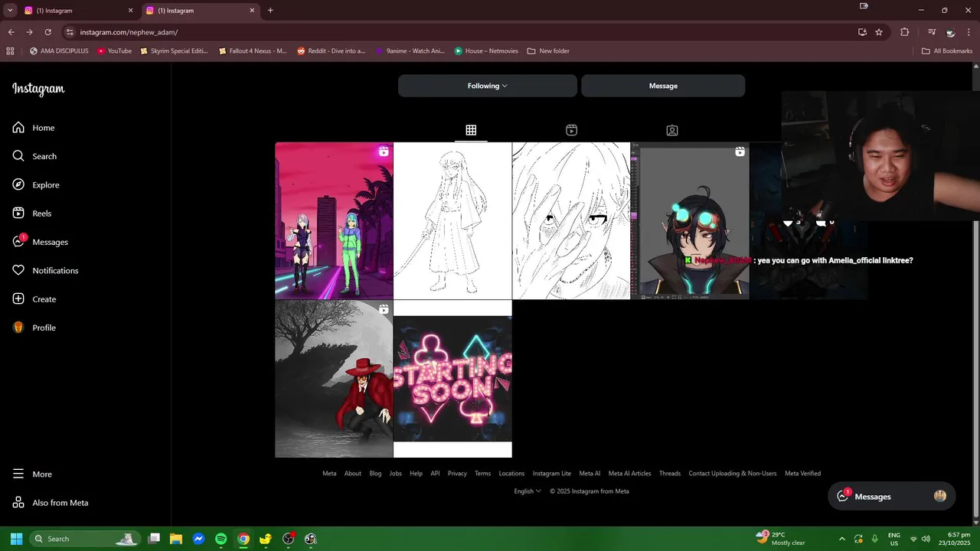The height and width of the screenshot is (551, 980).
Task: Click Create to make a post
Action: (34, 299)
